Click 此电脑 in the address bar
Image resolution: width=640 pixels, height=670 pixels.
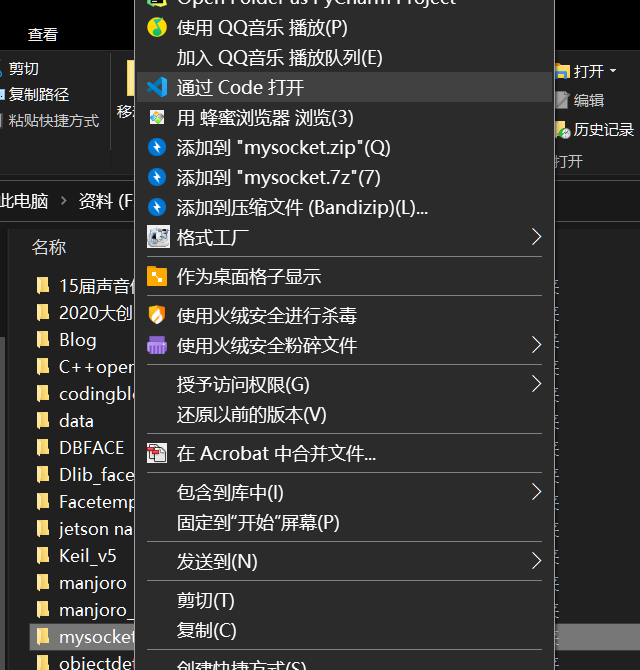tap(24, 201)
